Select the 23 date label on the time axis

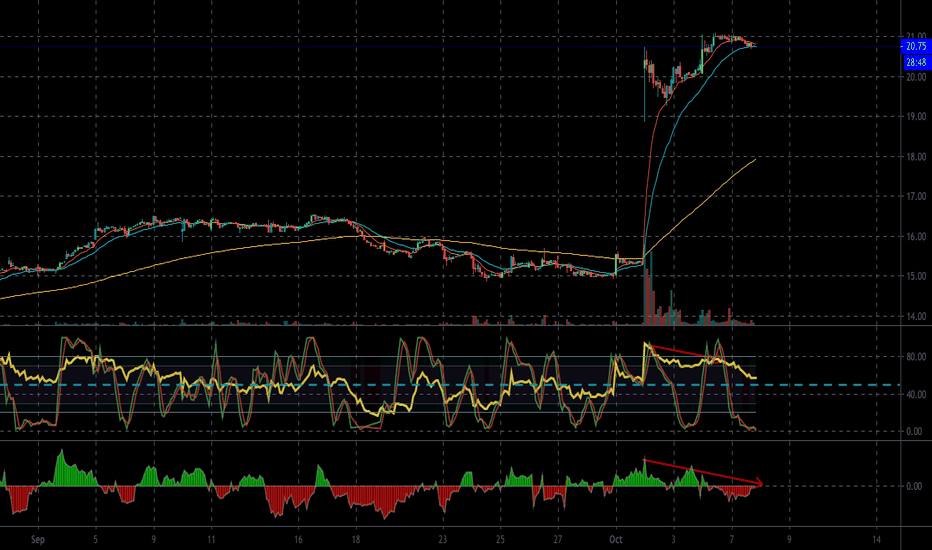(442, 540)
